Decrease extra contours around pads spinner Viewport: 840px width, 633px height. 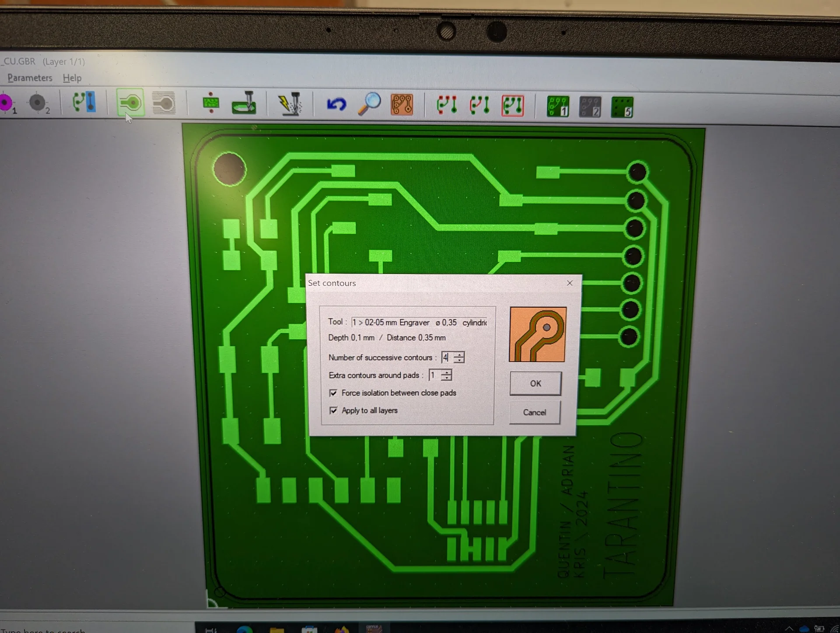click(x=446, y=378)
